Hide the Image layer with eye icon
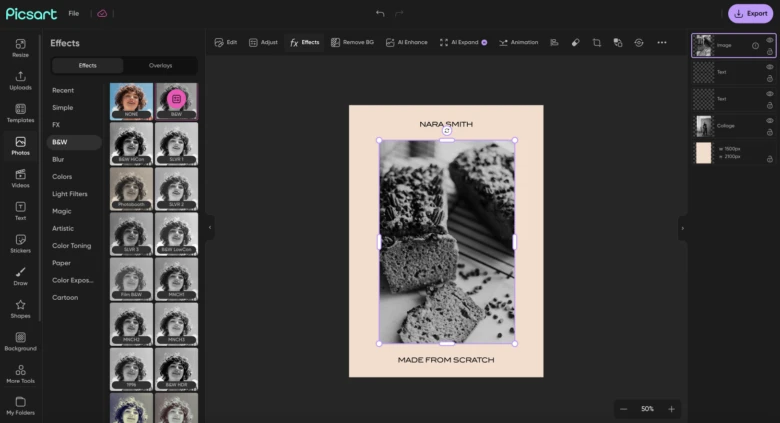The image size is (780, 423). [x=769, y=40]
